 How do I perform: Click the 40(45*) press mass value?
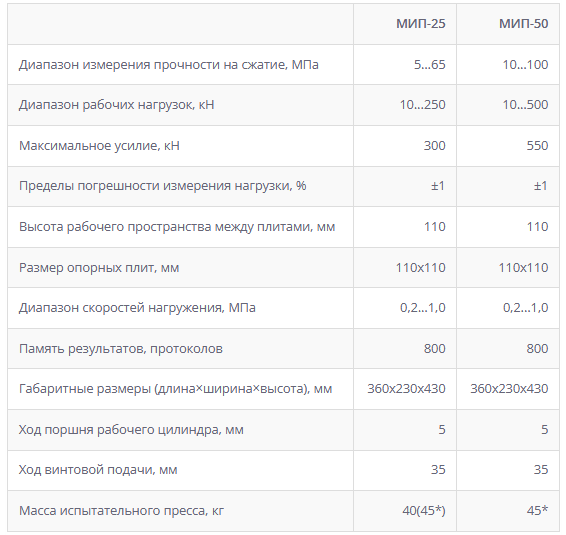[424, 511]
